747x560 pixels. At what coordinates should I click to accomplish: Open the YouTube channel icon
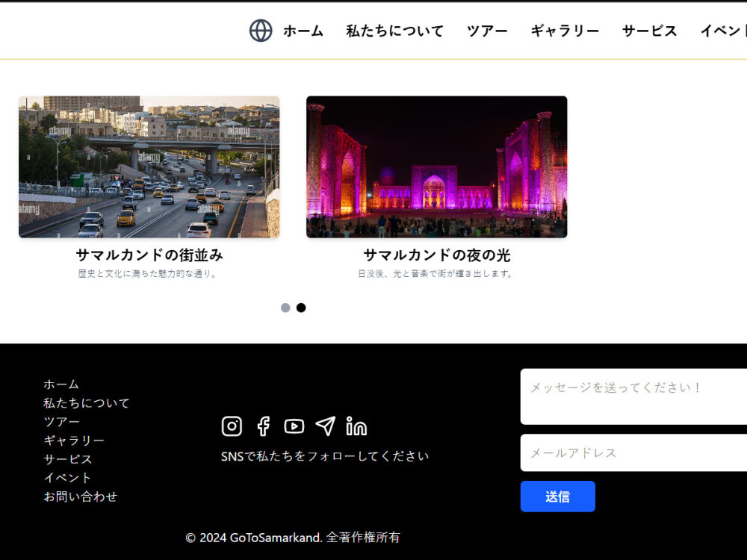pyautogui.click(x=294, y=426)
